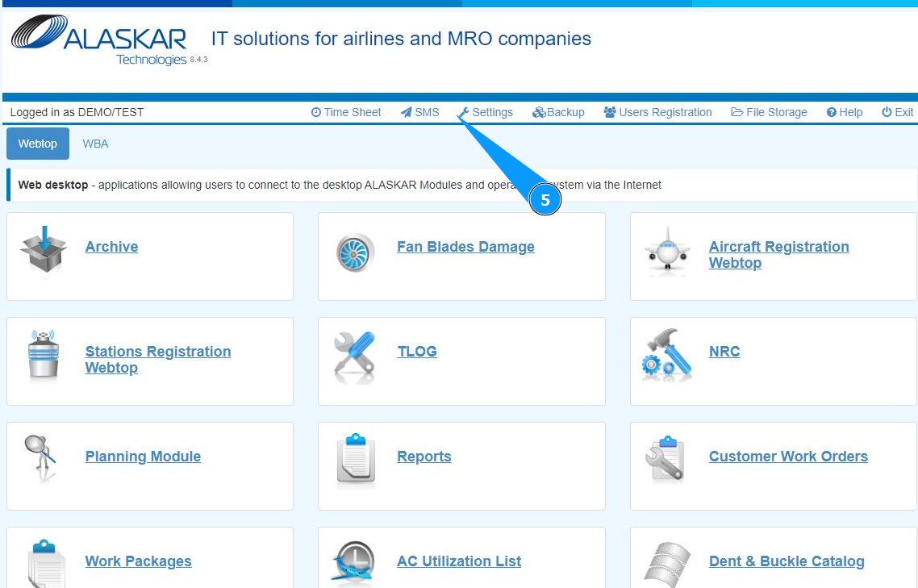The width and height of the screenshot is (918, 588).
Task: Click the Help question mark icon
Action: (832, 112)
